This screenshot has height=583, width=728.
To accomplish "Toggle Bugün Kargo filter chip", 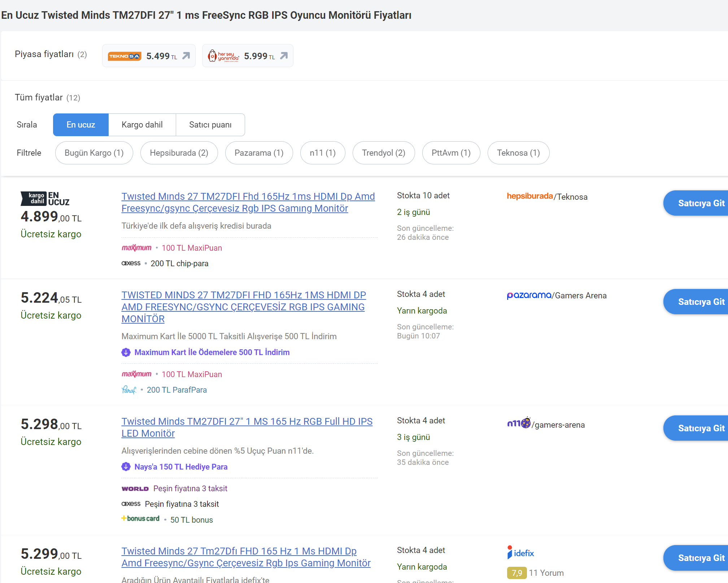I will pyautogui.click(x=94, y=153).
